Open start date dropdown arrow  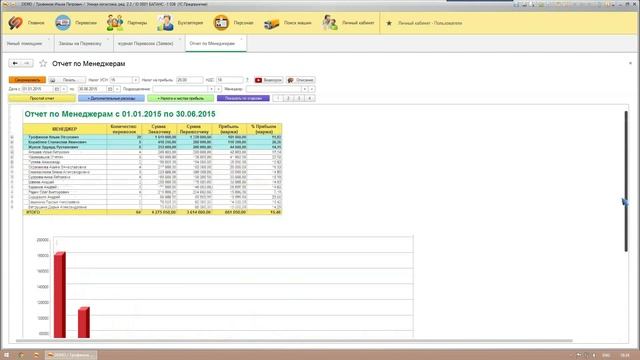[64, 89]
